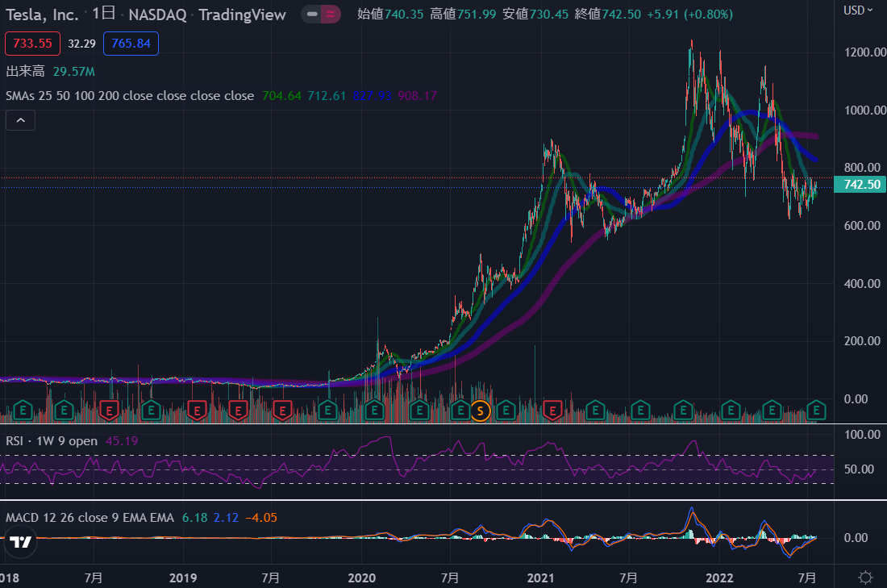The height and width of the screenshot is (588, 887).
Task: Change the 1日 chart interval
Action: pyautogui.click(x=103, y=14)
